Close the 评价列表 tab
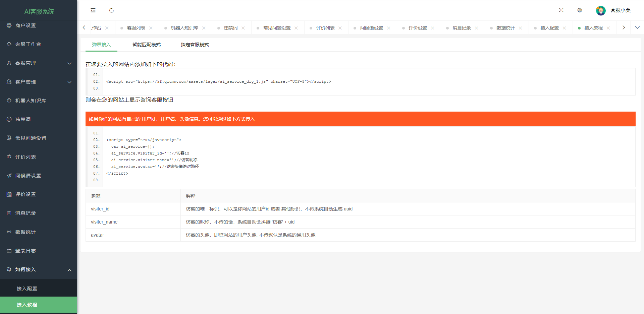The height and width of the screenshot is (314, 644). pos(340,28)
